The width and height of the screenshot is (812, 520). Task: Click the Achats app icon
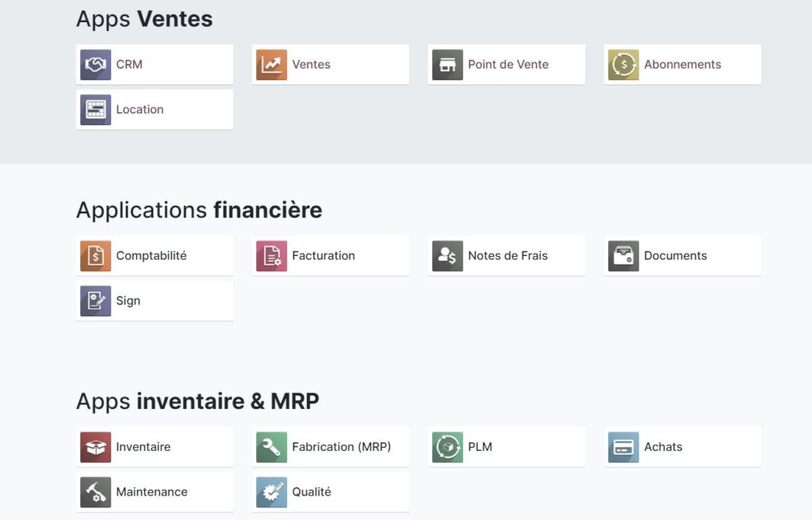click(622, 446)
